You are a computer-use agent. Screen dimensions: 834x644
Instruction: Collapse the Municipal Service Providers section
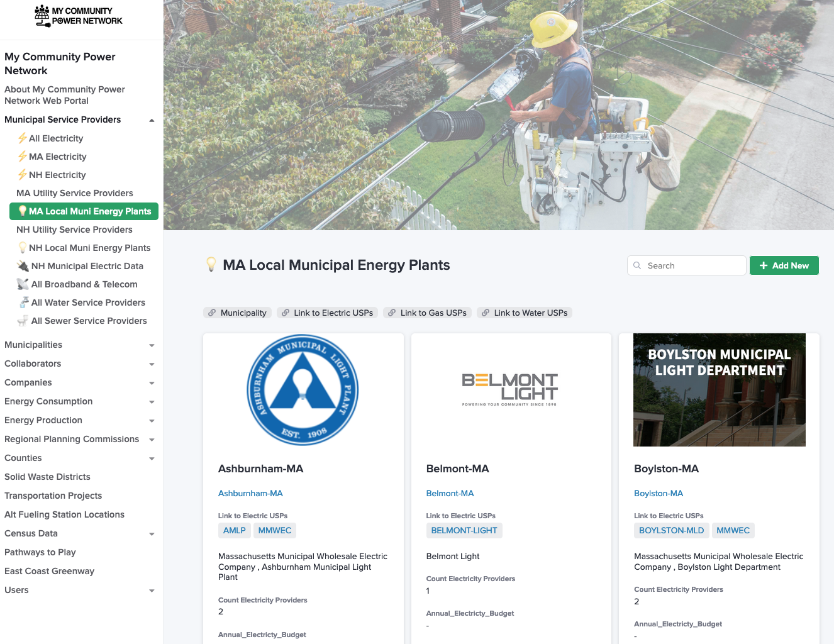[x=152, y=120]
